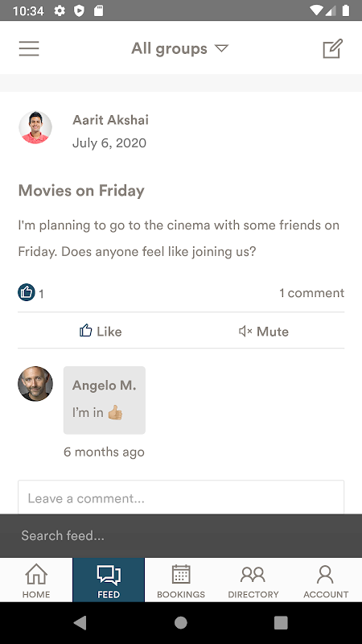Tap the blue like count badge
362x644 pixels.
pyautogui.click(x=27, y=292)
